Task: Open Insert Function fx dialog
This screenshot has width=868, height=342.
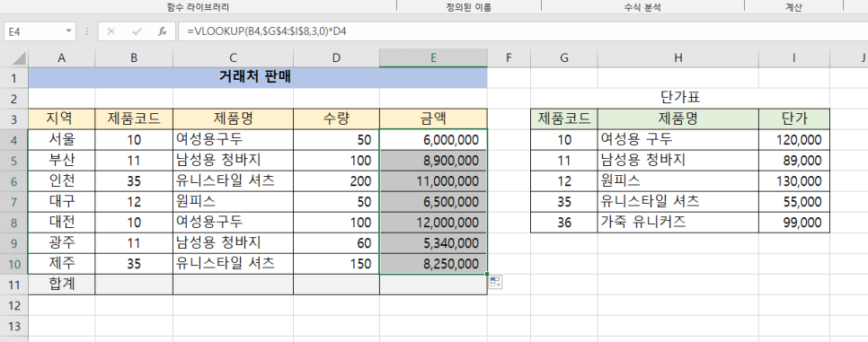Action: (x=163, y=31)
